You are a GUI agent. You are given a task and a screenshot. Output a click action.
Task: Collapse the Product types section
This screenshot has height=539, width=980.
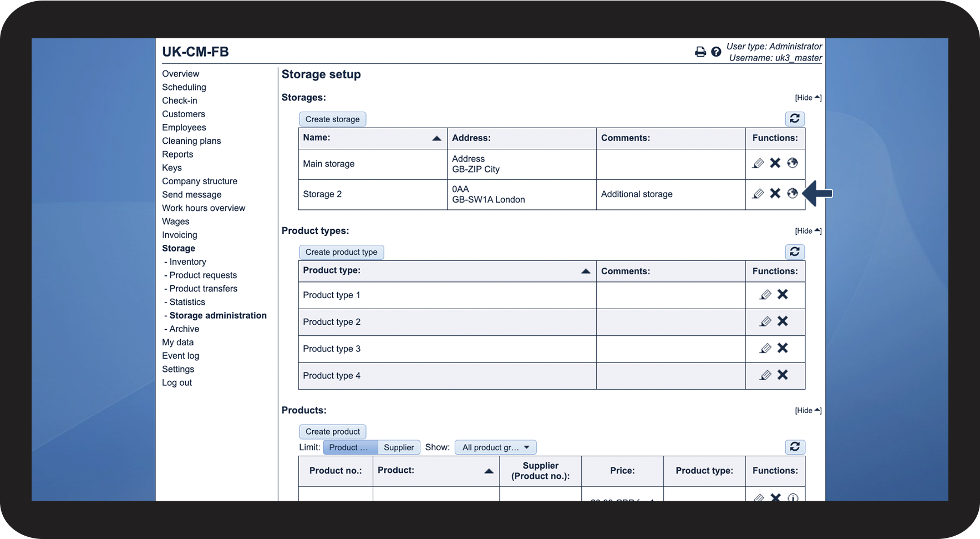808,231
